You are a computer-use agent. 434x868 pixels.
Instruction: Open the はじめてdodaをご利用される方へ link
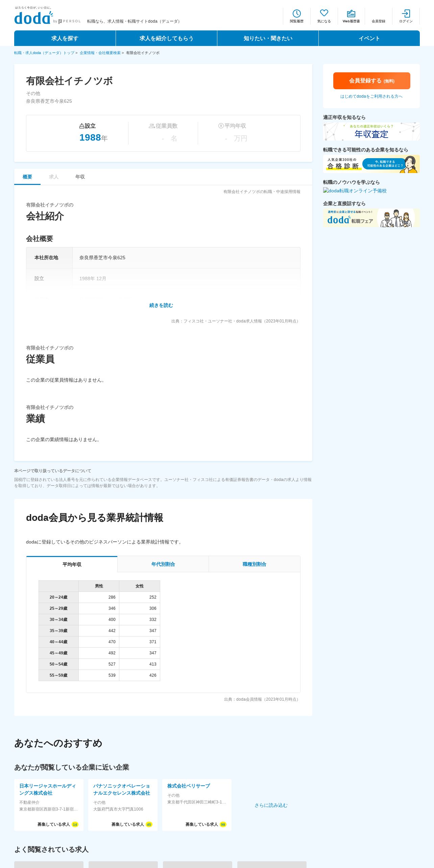(371, 96)
